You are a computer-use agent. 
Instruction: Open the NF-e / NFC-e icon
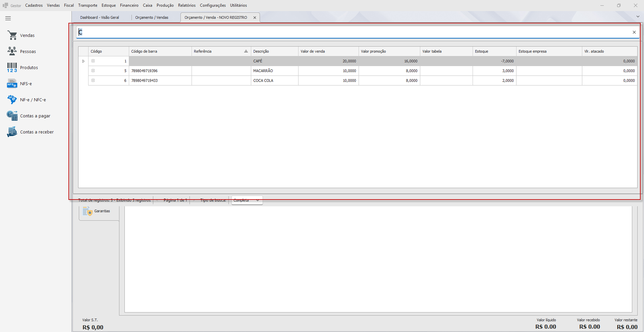[x=12, y=99]
